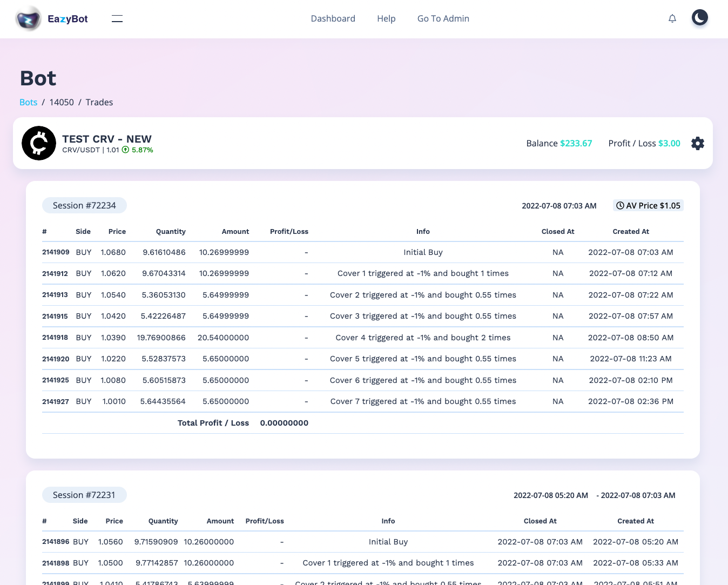This screenshot has width=728, height=585.
Task: Open the Dashboard menu item
Action: [333, 18]
